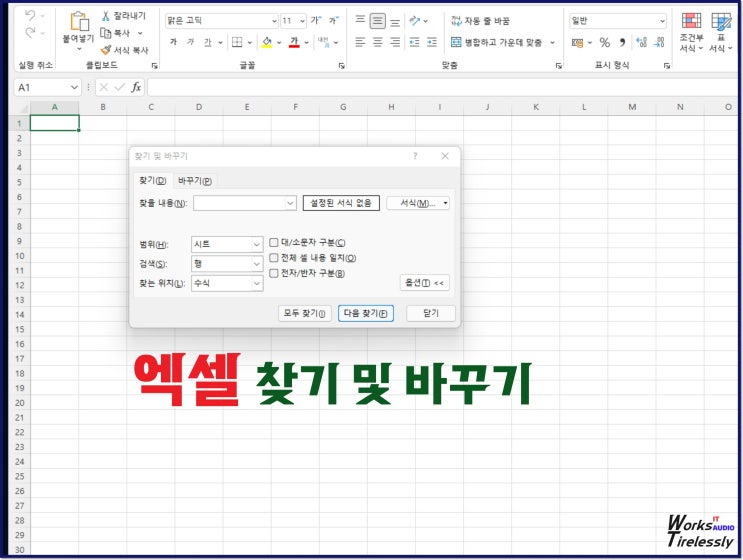The height and width of the screenshot is (560, 743).
Task: Decrease decimal places
Action: pyautogui.click(x=659, y=43)
